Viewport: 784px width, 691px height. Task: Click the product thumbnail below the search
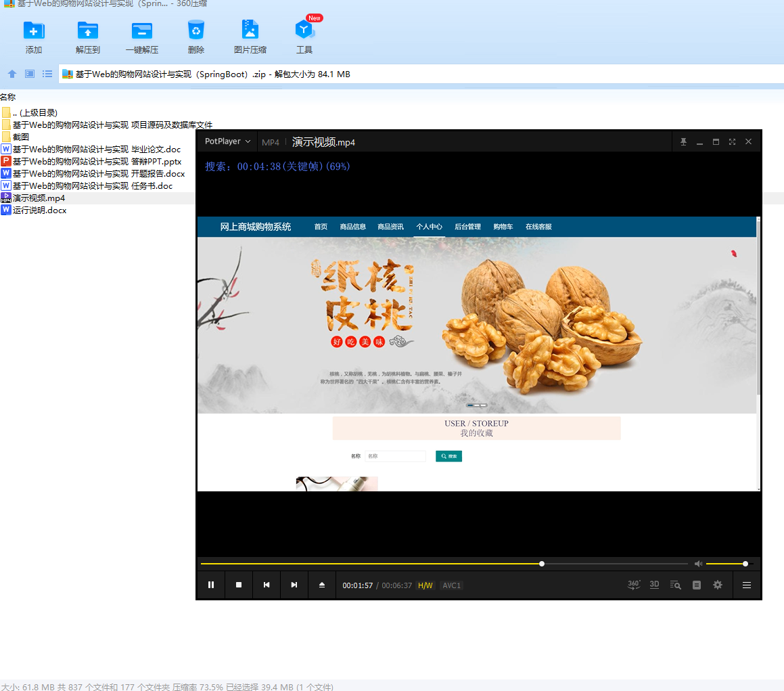click(x=337, y=484)
